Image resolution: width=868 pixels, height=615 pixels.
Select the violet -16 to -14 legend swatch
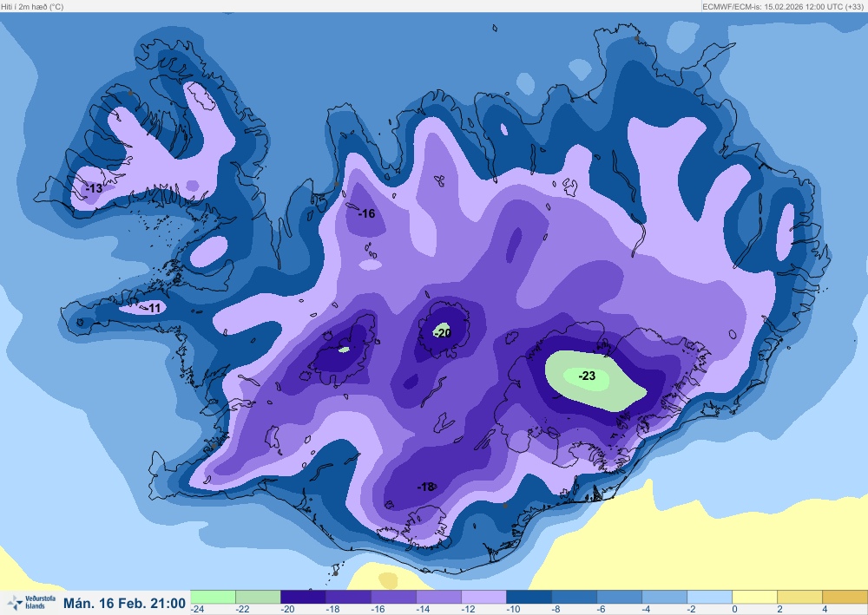pyautogui.click(x=393, y=598)
